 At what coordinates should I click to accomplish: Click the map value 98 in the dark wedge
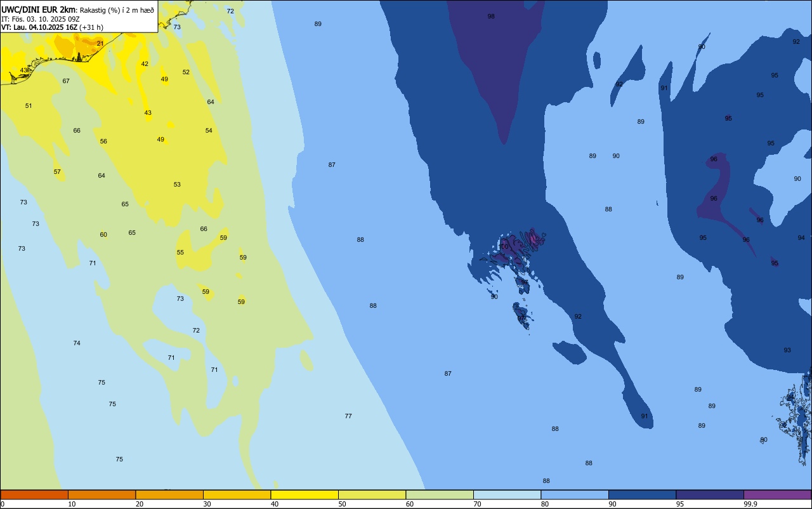491,17
